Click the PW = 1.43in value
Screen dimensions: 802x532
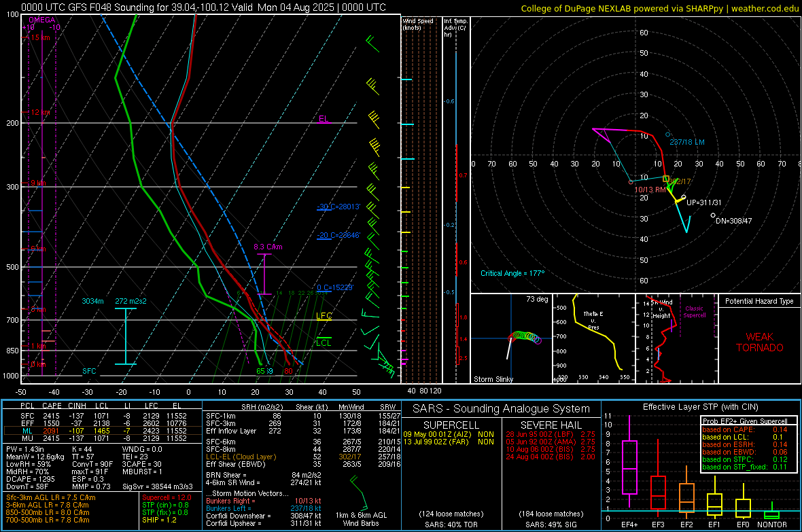[x=24, y=449]
